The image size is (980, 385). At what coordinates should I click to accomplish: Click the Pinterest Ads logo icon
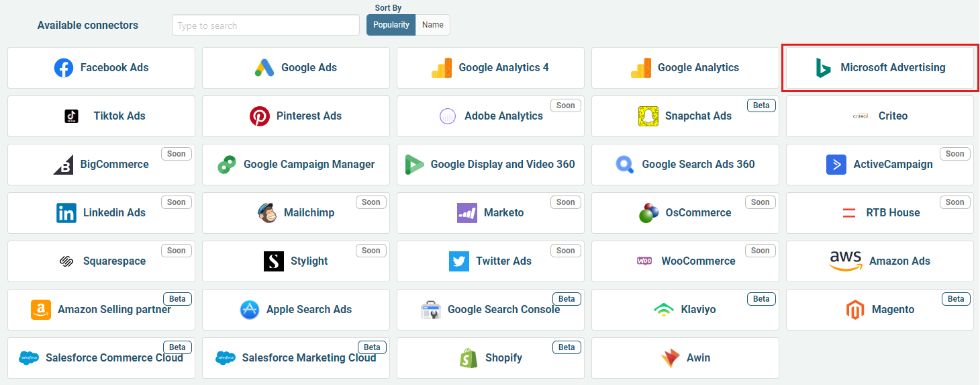[260, 116]
